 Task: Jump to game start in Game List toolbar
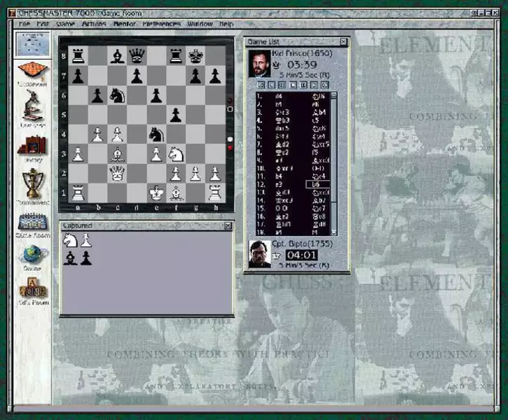pyautogui.click(x=261, y=85)
